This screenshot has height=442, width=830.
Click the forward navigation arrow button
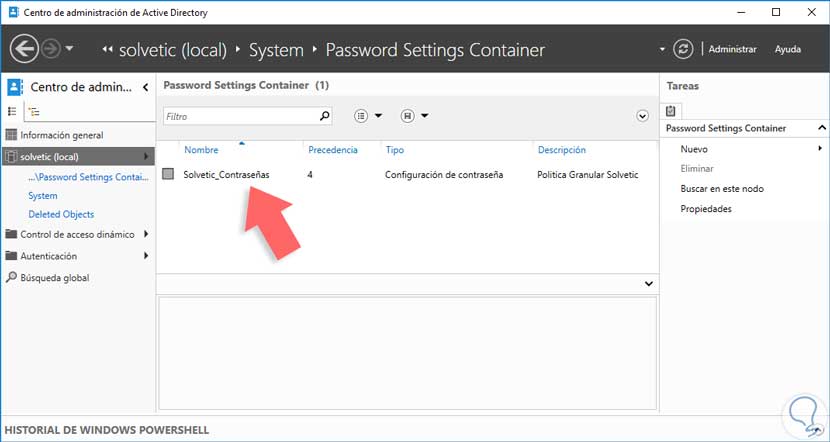pyautogui.click(x=51, y=48)
